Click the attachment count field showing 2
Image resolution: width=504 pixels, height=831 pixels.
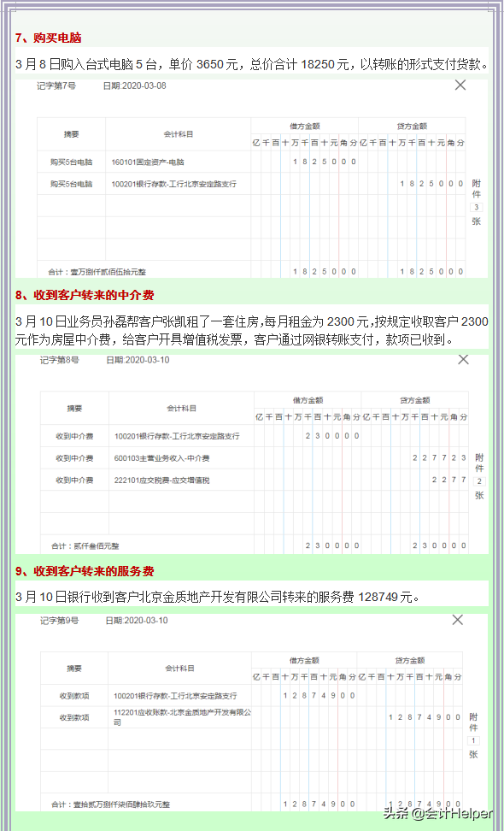[479, 481]
